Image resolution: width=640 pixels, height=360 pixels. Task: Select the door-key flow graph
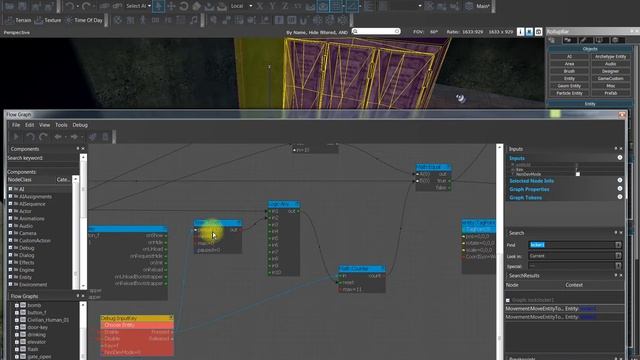[x=38, y=327]
